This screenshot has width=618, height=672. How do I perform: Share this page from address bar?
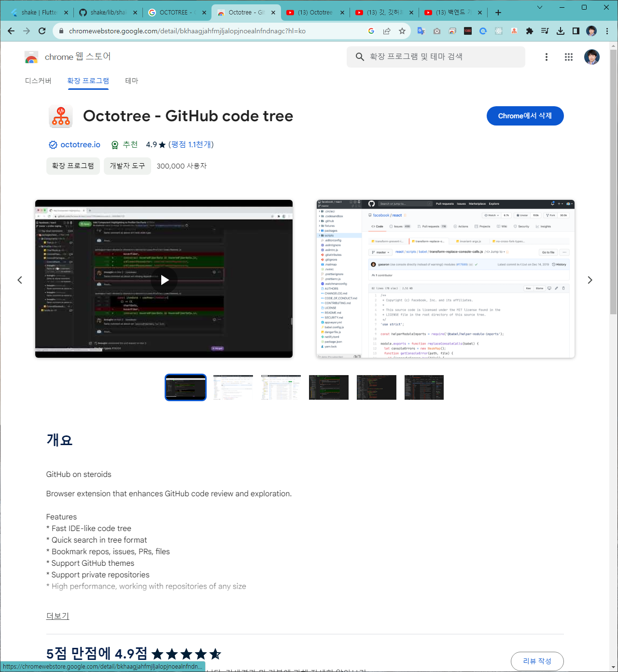[387, 31]
